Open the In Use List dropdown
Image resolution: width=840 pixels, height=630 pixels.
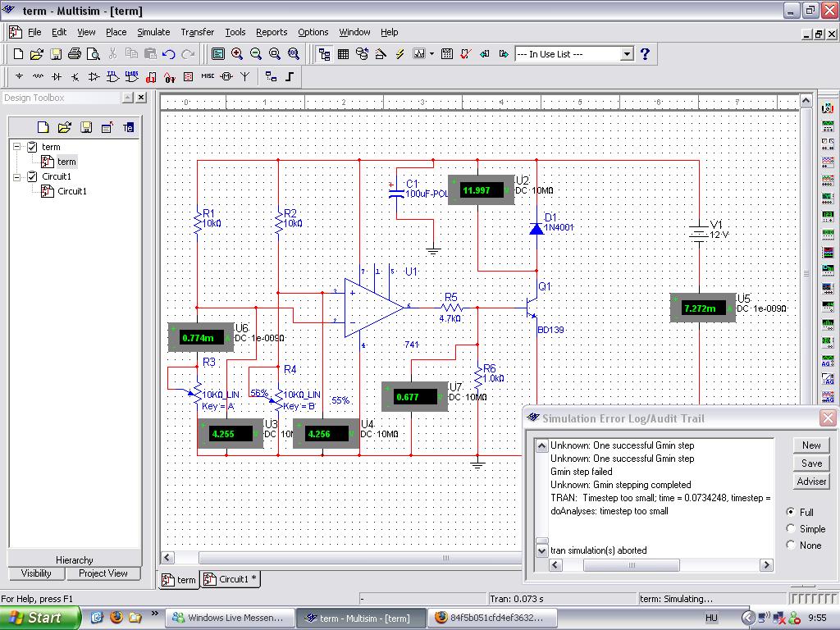click(627, 54)
